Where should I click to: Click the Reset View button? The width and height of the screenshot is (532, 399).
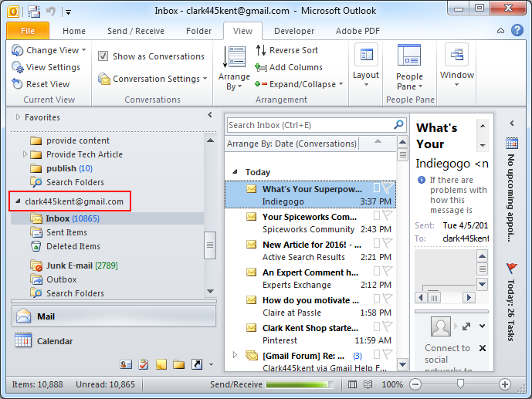[41, 84]
